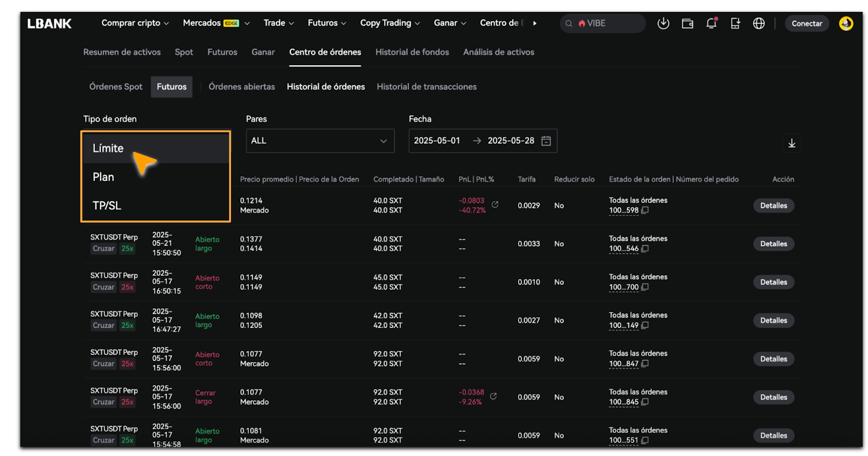Switch to Historial de transacciones tab
The image size is (868, 456).
[426, 87]
